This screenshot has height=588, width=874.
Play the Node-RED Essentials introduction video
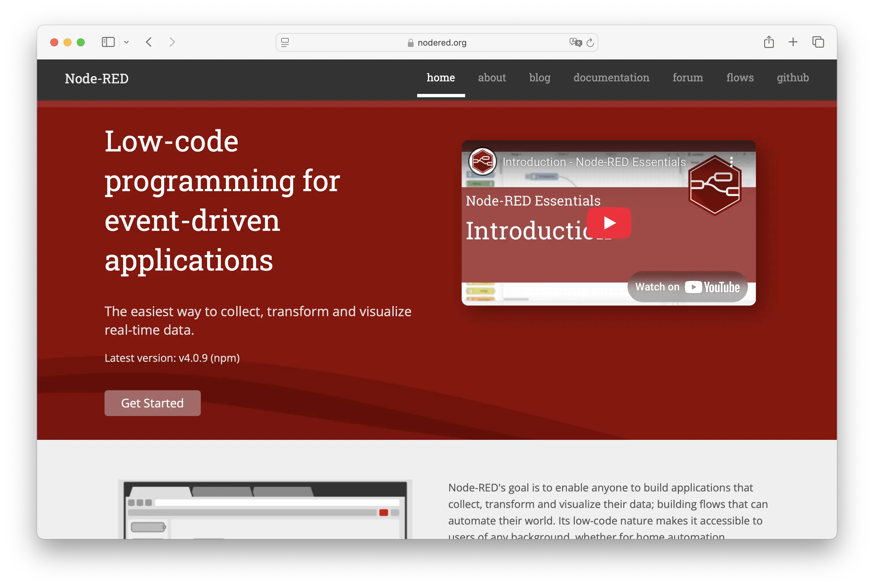609,223
